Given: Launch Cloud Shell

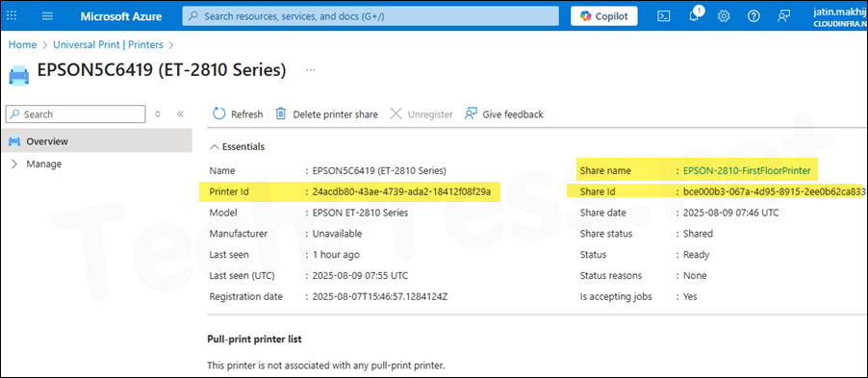Looking at the screenshot, I should (x=664, y=16).
